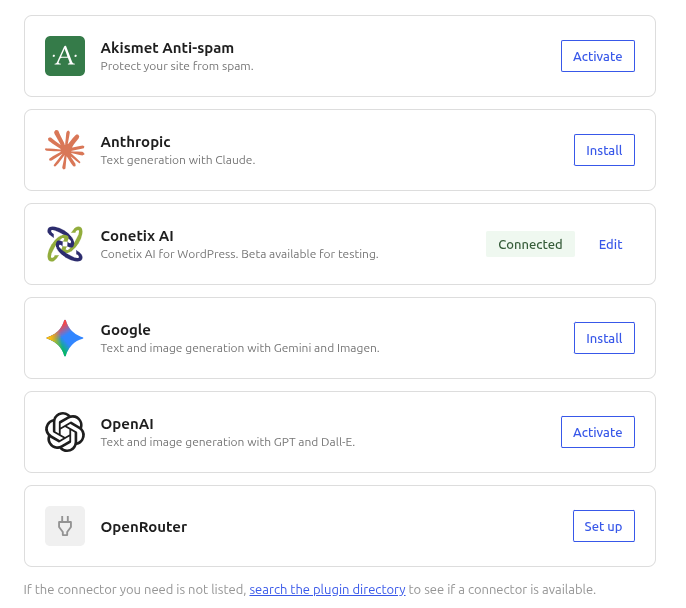Viewport: 686px width, 608px height.
Task: Click the Connected status badge for Conetix AI
Action: [530, 244]
